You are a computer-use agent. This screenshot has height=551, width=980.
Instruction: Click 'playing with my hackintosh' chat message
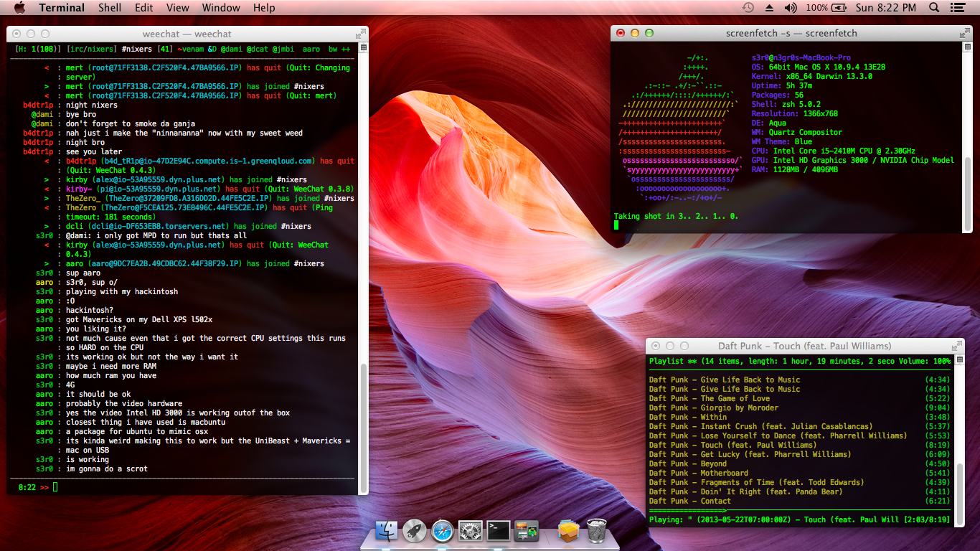point(122,292)
